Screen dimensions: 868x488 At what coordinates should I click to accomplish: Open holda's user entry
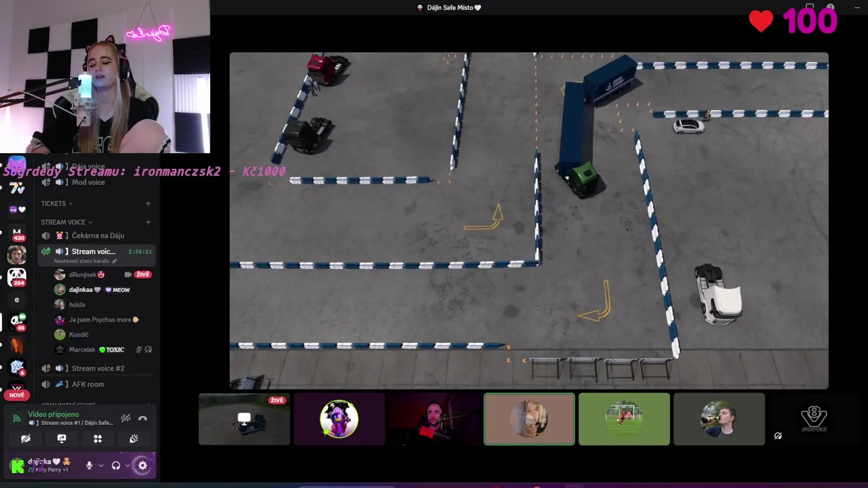coord(104,304)
